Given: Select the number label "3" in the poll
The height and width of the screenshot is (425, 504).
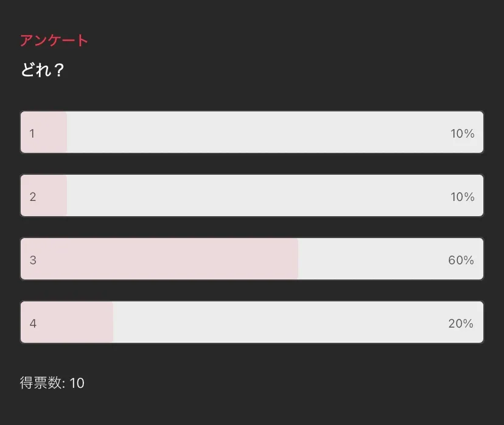Looking at the screenshot, I should click(33, 260).
